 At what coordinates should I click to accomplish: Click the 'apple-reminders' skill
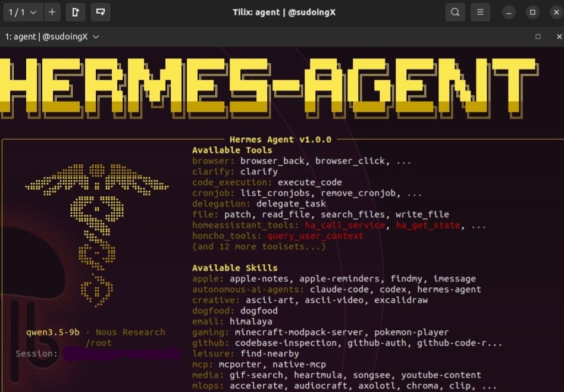pos(339,279)
